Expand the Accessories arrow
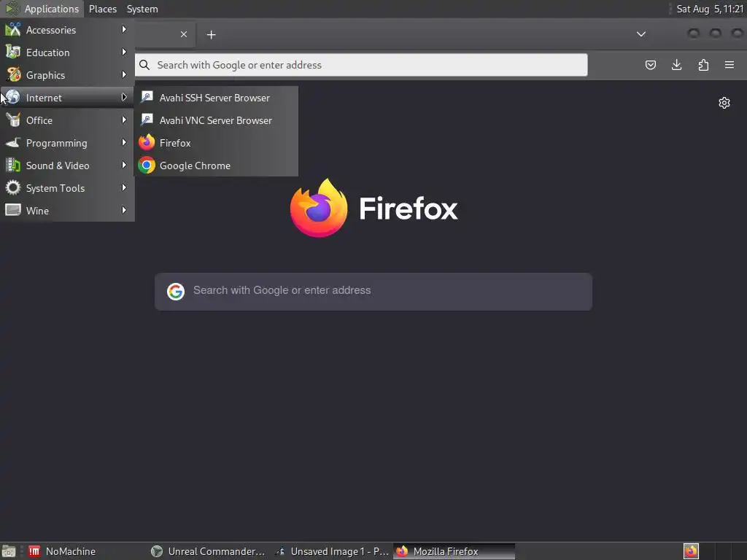This screenshot has width=747, height=560. (124, 29)
